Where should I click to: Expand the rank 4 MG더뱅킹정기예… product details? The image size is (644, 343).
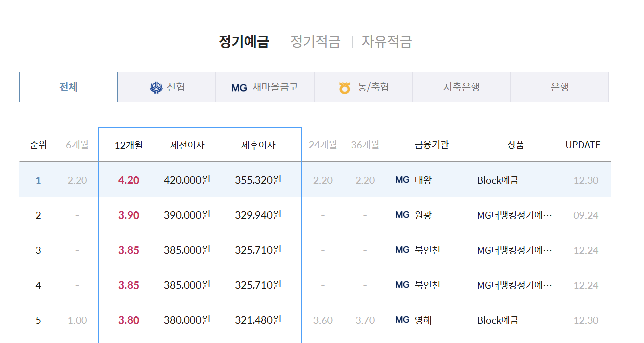coord(515,285)
